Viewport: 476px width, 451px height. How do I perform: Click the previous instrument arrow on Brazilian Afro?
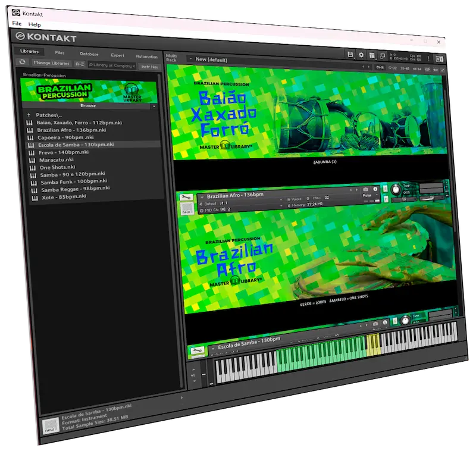pyautogui.click(x=351, y=190)
